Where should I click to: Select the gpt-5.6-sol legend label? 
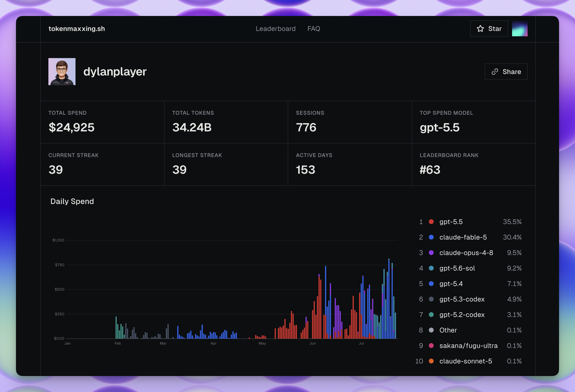click(457, 268)
